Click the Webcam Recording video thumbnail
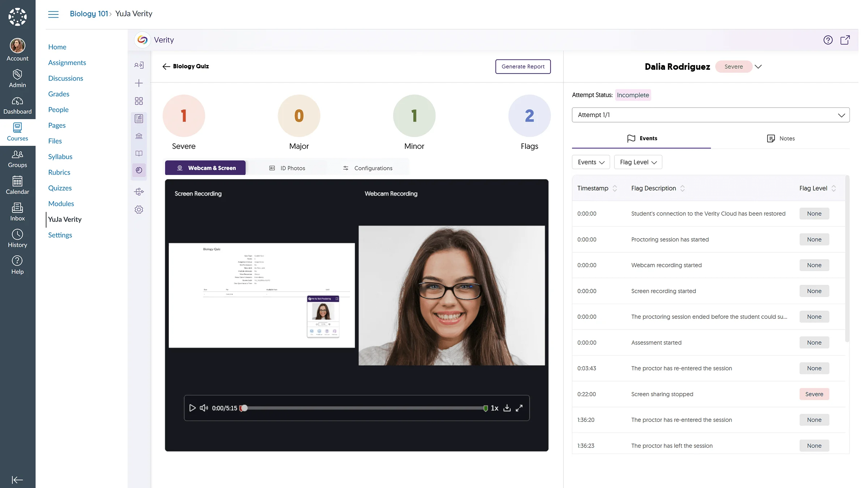Viewport: 868px width, 488px height. click(452, 295)
